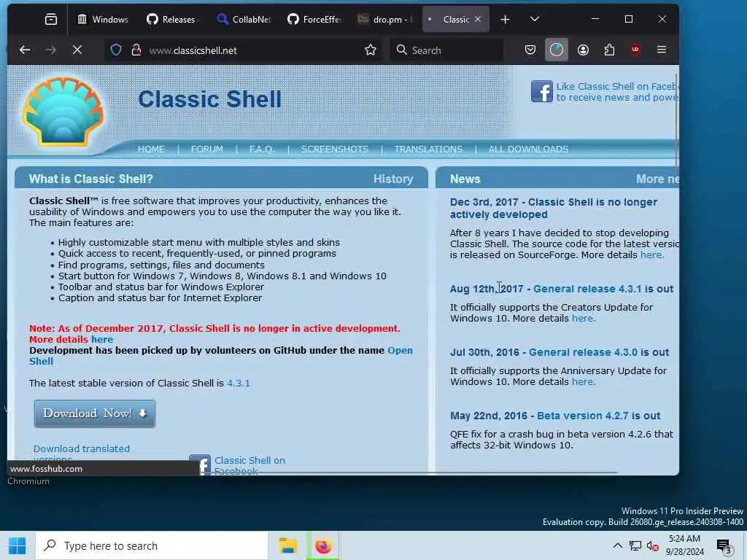Click Classic Shell on Facebook link at bottom

[249, 465]
